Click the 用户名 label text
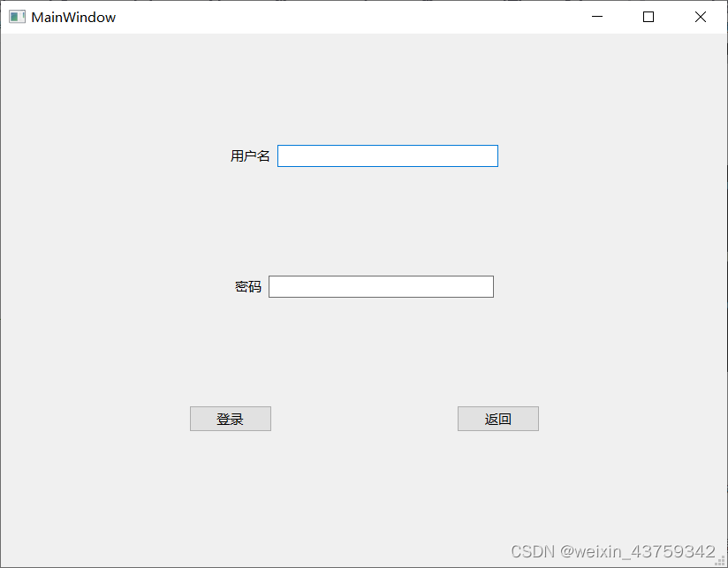728x568 pixels. (250, 156)
